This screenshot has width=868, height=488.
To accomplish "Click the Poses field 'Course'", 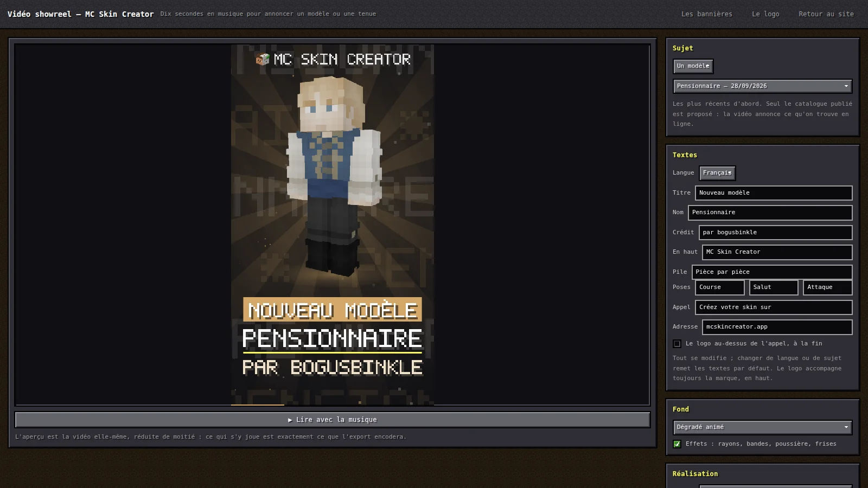I will pos(719,287).
